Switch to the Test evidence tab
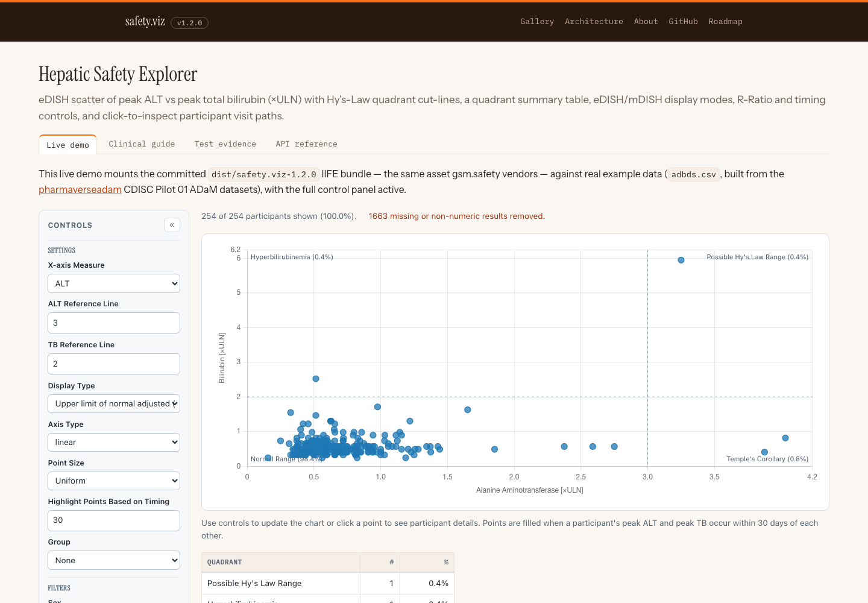This screenshot has width=868, height=603. tap(225, 144)
